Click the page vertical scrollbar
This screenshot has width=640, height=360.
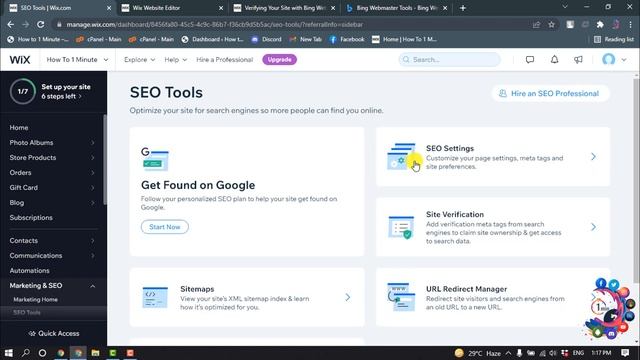point(637,180)
